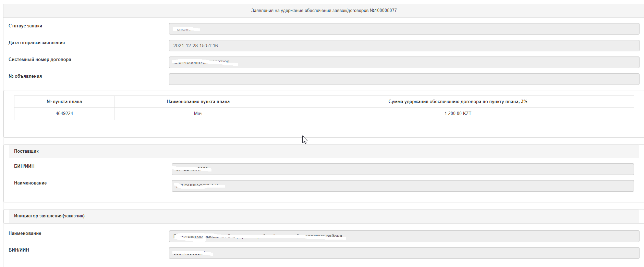
Task: Click the page title with №100008077
Action: tap(324, 11)
